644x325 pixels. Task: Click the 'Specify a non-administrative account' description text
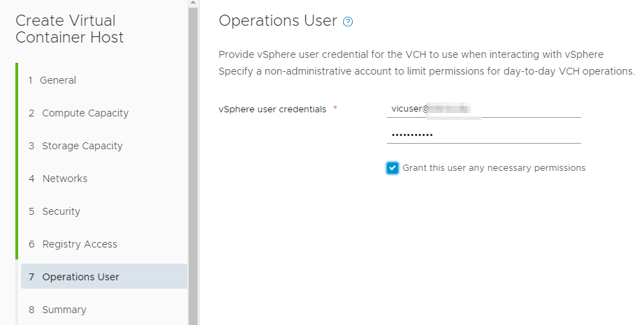coord(426,71)
